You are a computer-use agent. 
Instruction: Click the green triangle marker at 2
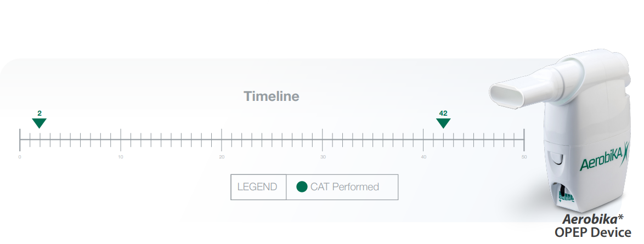[x=39, y=123]
